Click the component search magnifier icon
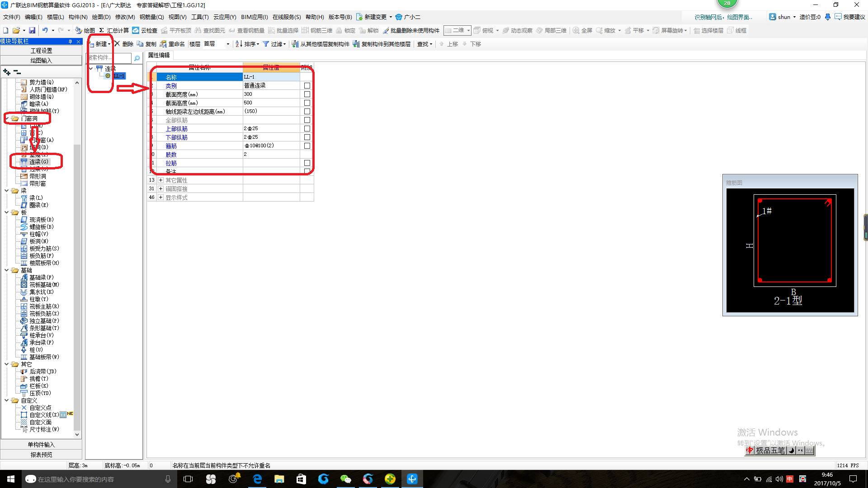This screenshot has width=868, height=488. (137, 58)
